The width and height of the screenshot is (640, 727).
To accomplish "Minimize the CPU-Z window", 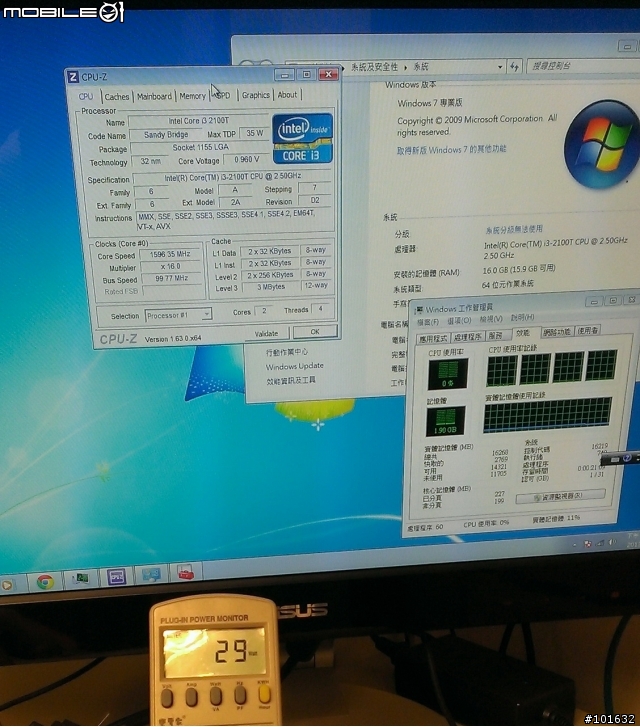I will coord(284,75).
